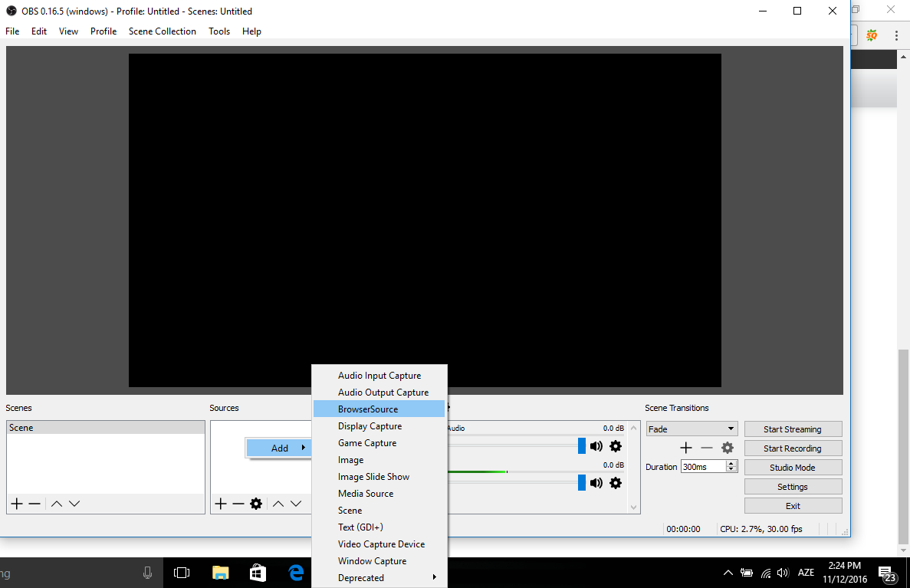Screen dimensions: 910x588
Task: Open the top mixer channel's gear settings
Action: (615, 446)
